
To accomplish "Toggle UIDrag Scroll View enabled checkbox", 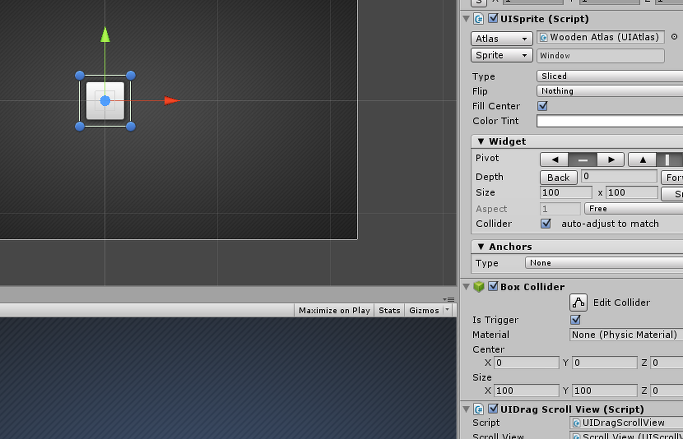I will (493, 409).
